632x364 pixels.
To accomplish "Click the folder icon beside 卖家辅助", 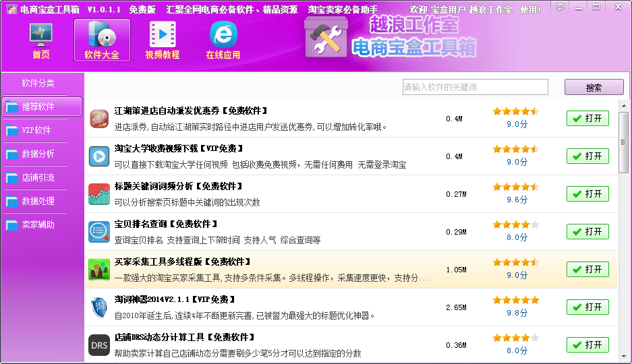I will click(11, 224).
